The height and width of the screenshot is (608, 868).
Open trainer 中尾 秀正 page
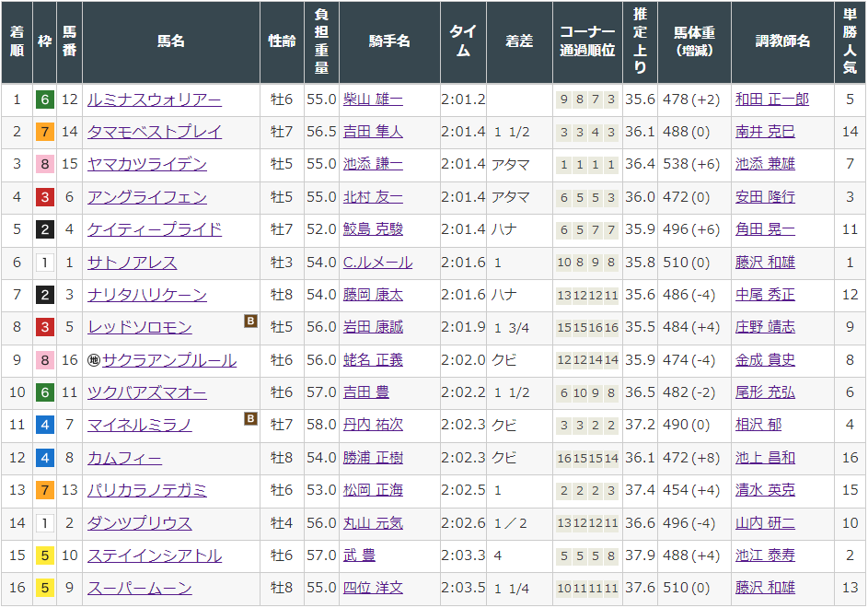[x=765, y=295]
